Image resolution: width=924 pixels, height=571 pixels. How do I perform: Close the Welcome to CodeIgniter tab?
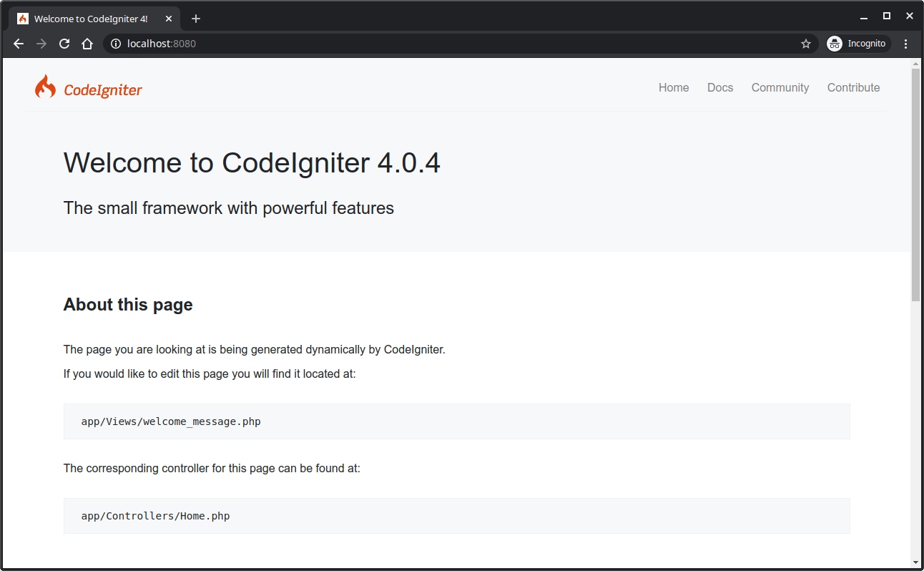tap(169, 19)
